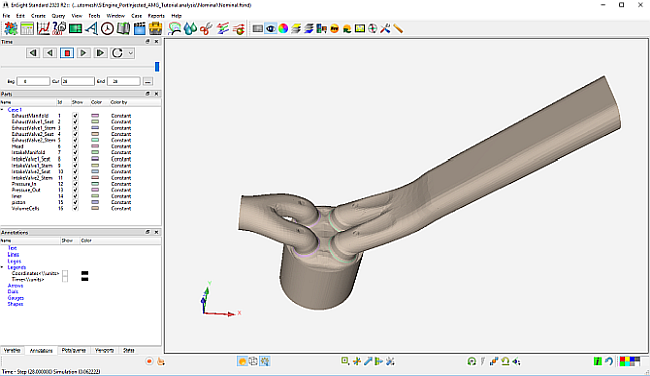Switch to the Plots/queries tab
This screenshot has height=376, width=650.
(73, 351)
